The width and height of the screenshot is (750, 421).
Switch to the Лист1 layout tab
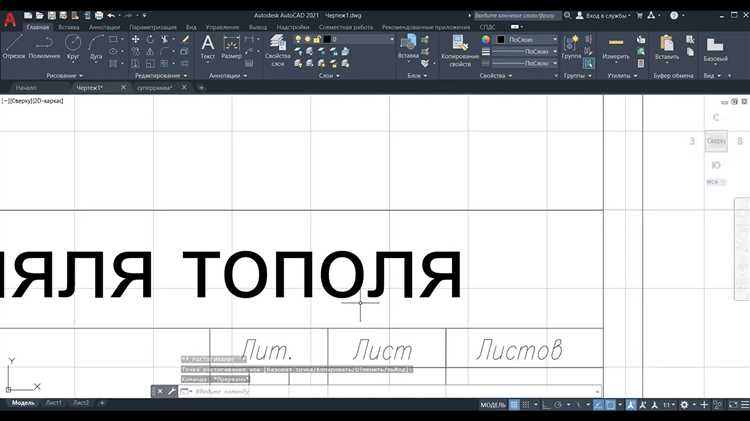(54, 403)
